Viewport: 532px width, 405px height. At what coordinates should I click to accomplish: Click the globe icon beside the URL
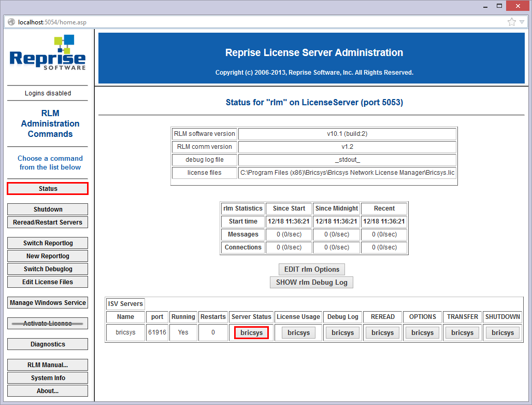point(11,22)
